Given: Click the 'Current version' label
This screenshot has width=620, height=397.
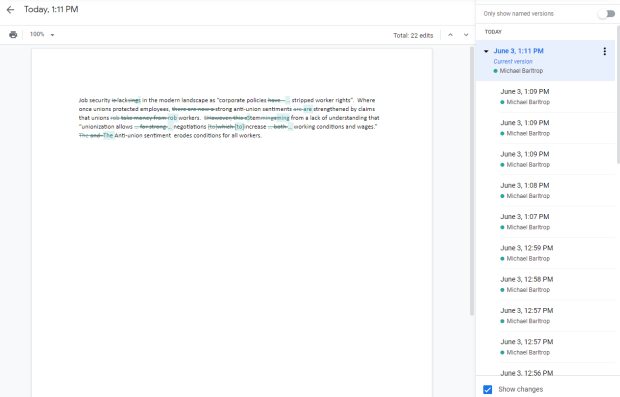Looking at the screenshot, I should click(513, 62).
